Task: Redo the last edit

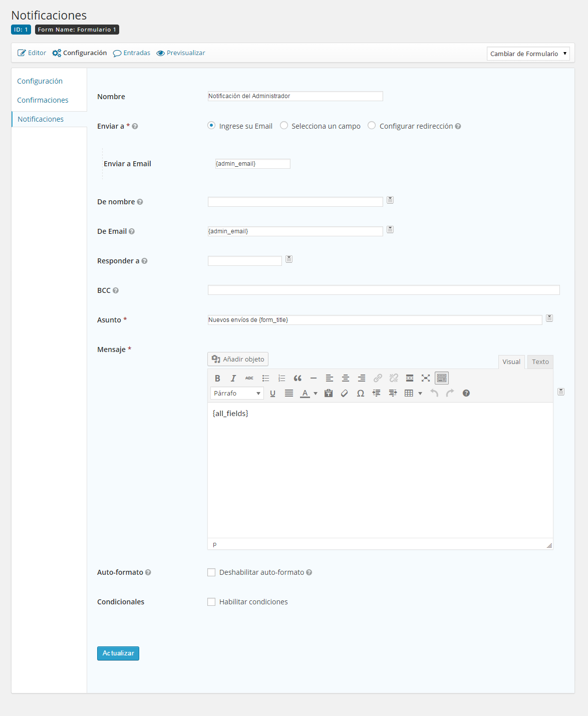Action: [x=450, y=393]
